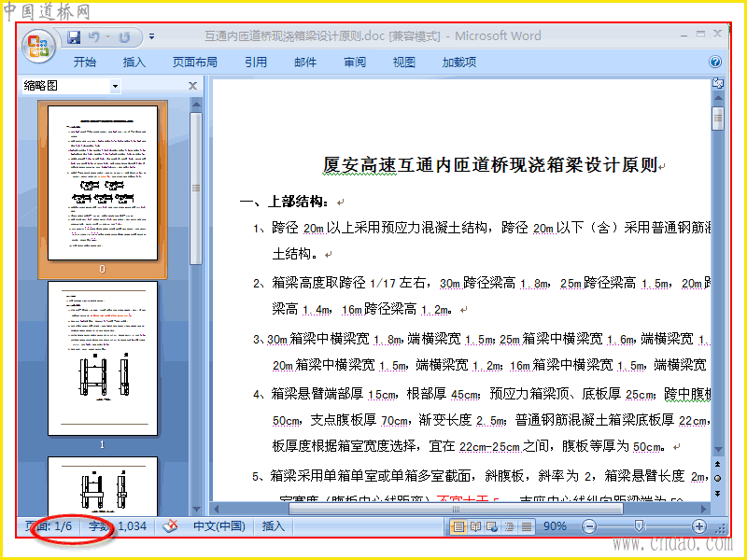Switch to Full Screen Reading view
The height and width of the screenshot is (560, 747).
click(x=475, y=526)
